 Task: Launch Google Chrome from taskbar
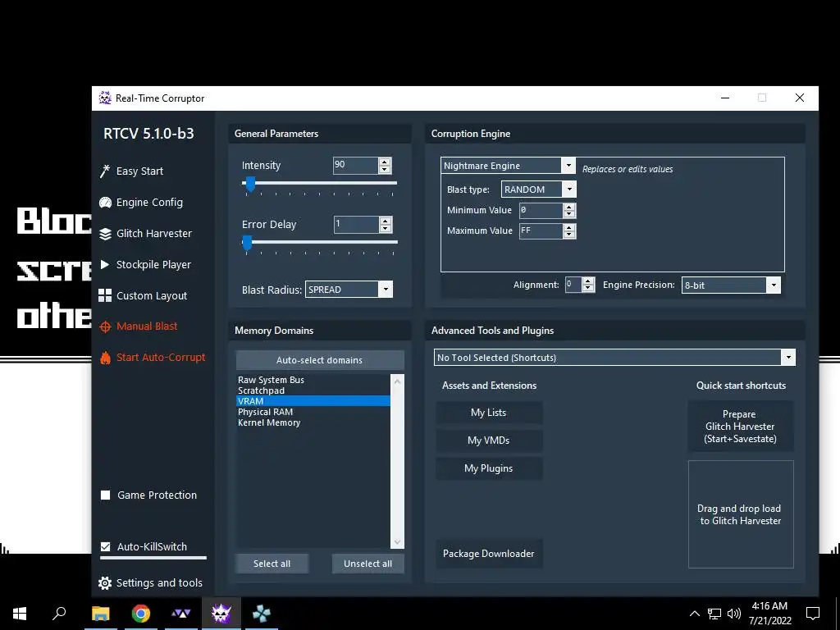(141, 614)
